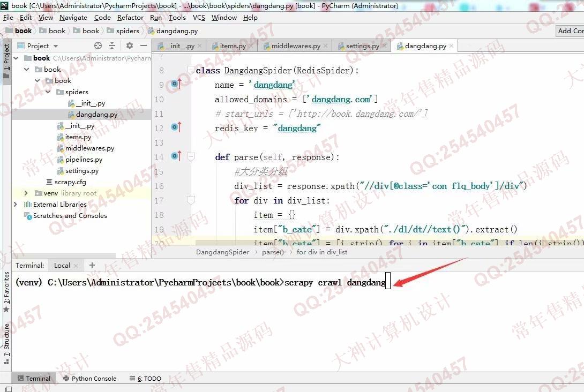Add new terminal session with plus icon
The width and height of the screenshot is (584, 392).
pyautogui.click(x=92, y=265)
